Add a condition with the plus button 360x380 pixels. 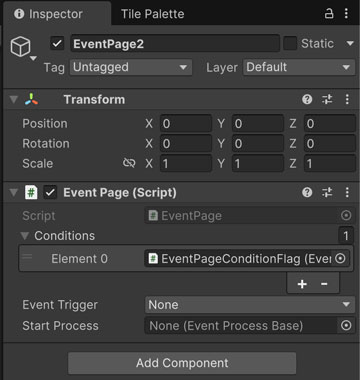(302, 284)
